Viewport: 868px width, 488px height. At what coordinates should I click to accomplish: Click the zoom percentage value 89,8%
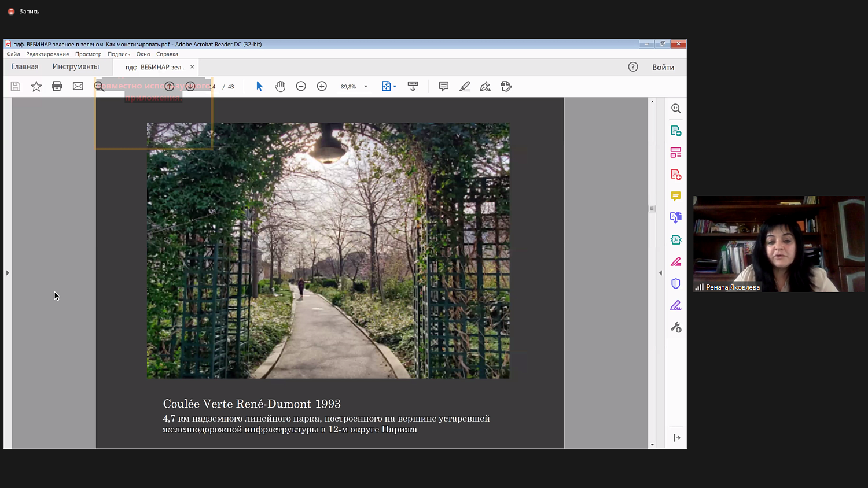coord(348,87)
